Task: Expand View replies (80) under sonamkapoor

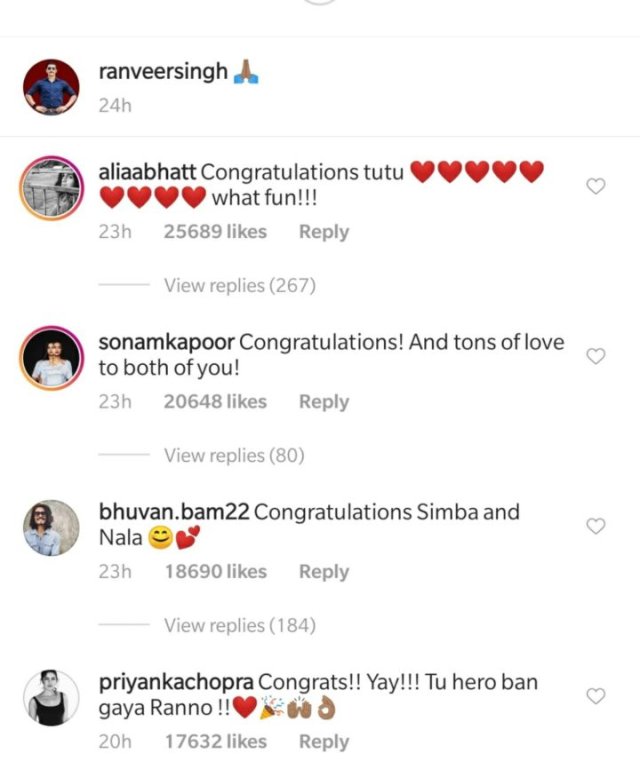Action: click(x=234, y=455)
